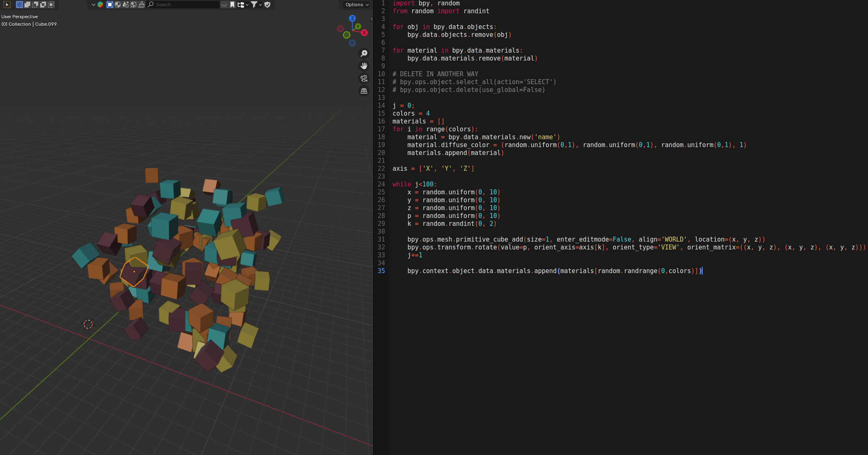Click '(0) Collection | Cube.099' text

(29, 24)
